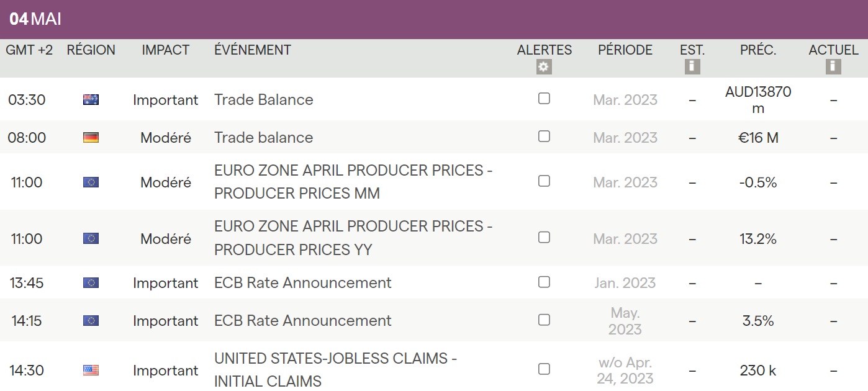The height and width of the screenshot is (391, 868).
Task: Click the EST. column info icon
Action: click(692, 67)
